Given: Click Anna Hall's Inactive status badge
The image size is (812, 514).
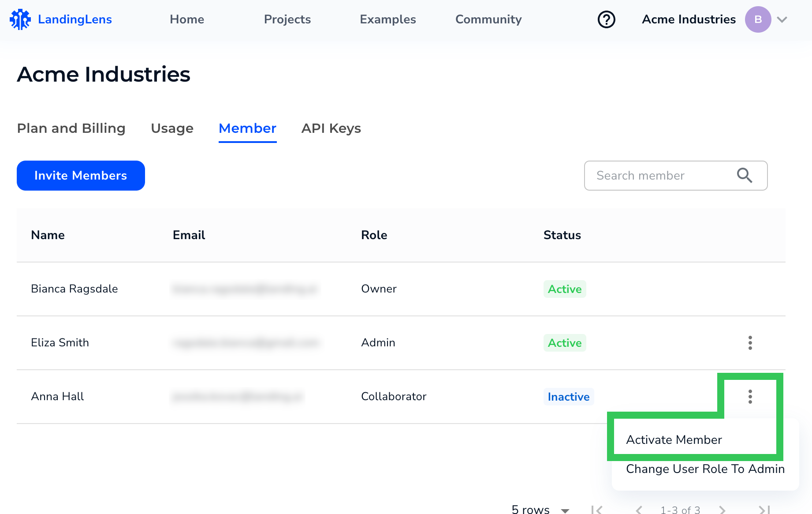Looking at the screenshot, I should (569, 397).
